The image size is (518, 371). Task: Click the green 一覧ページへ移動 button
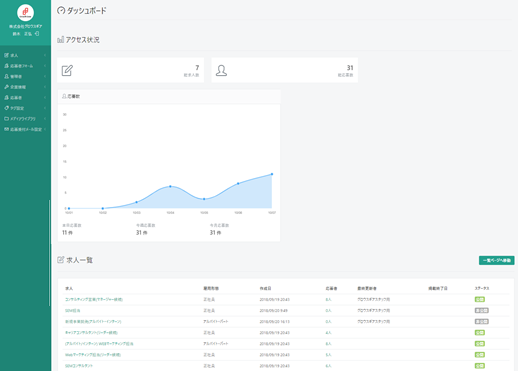(497, 260)
